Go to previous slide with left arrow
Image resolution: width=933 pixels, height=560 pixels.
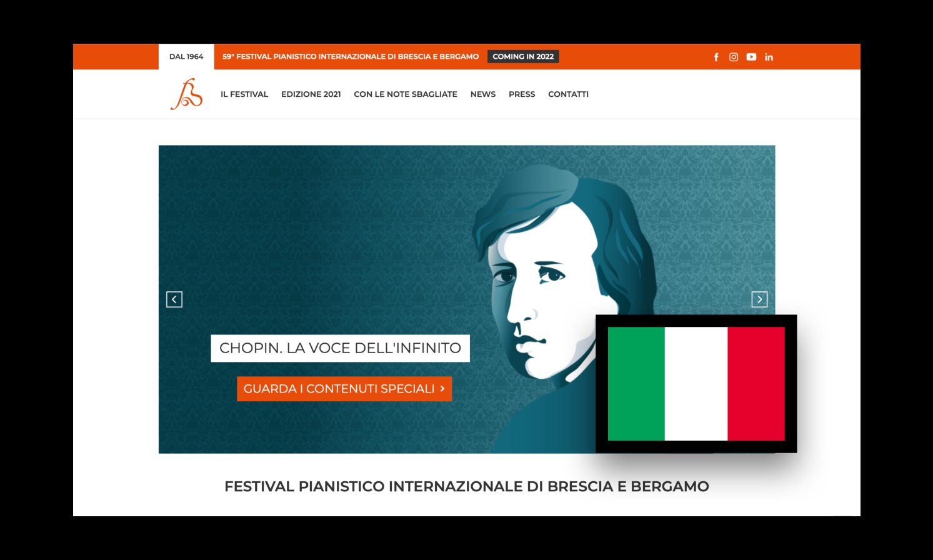174,299
